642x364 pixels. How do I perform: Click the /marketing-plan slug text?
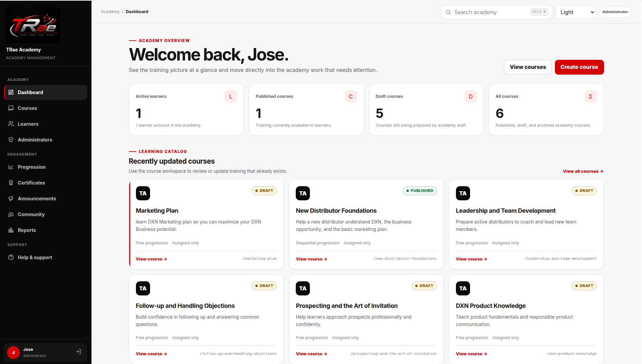click(260, 259)
